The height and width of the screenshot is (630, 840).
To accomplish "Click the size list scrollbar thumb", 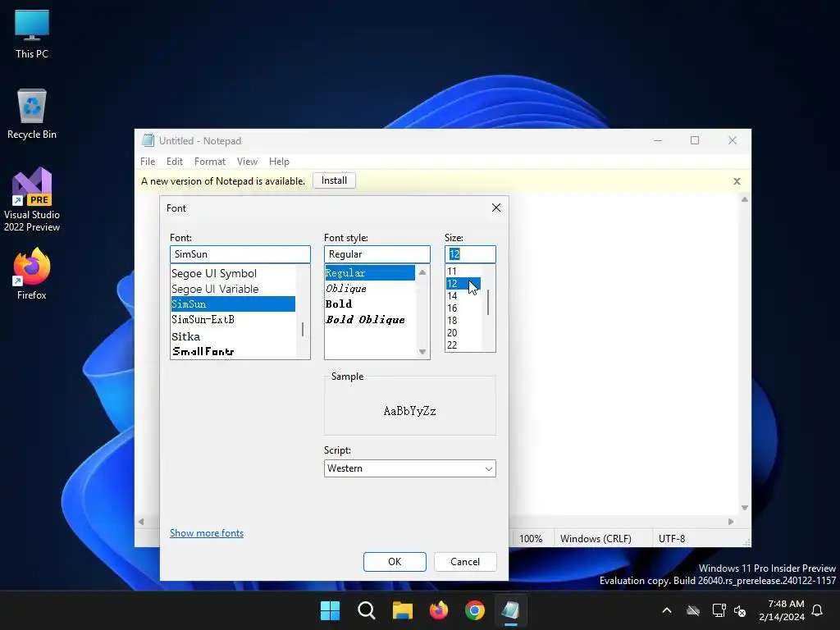I will point(488,302).
